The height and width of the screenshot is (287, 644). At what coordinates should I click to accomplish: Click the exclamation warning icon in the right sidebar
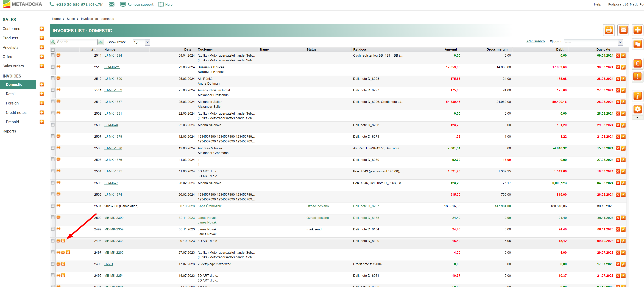tap(637, 76)
